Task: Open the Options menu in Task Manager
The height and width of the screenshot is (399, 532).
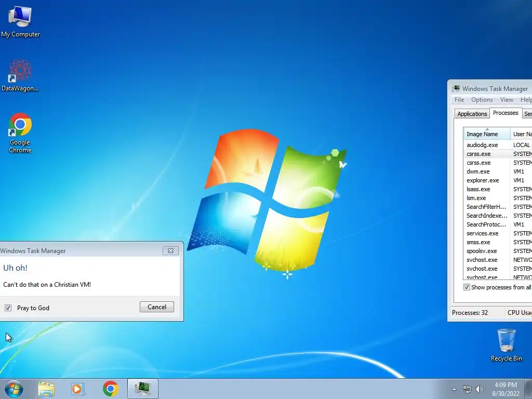Action: click(482, 99)
